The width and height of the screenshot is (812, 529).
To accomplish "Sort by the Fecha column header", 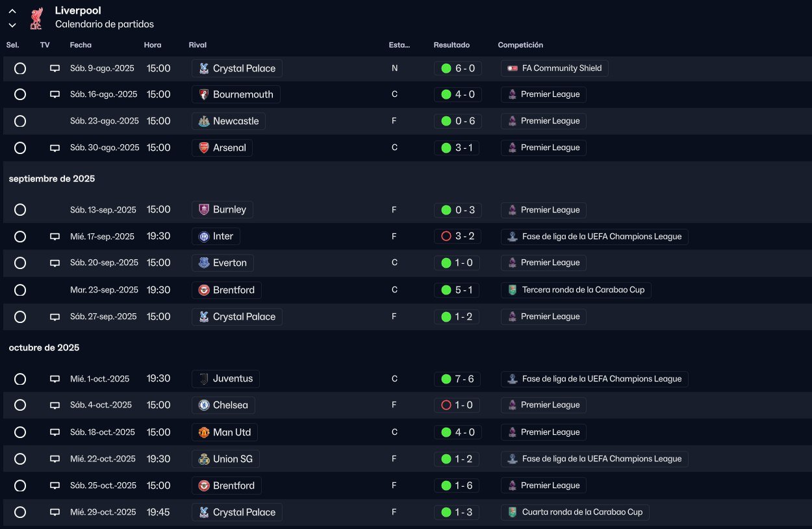I will point(81,45).
